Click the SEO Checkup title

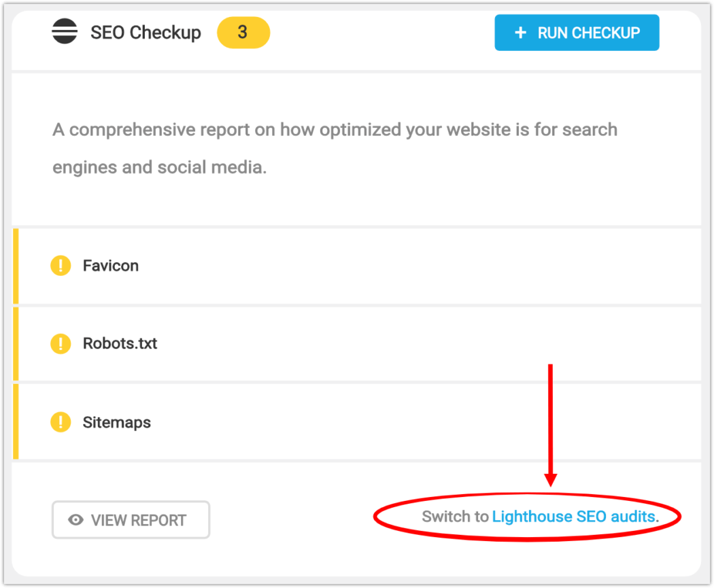146,32
